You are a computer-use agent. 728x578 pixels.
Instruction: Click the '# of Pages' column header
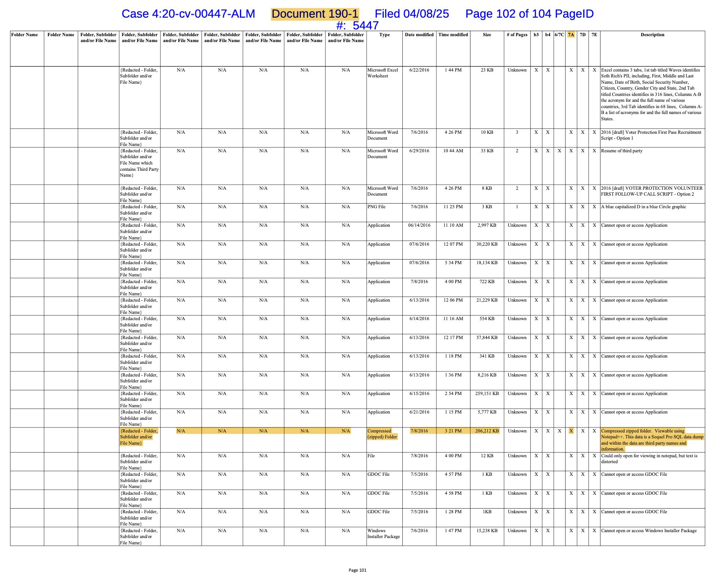(517, 35)
